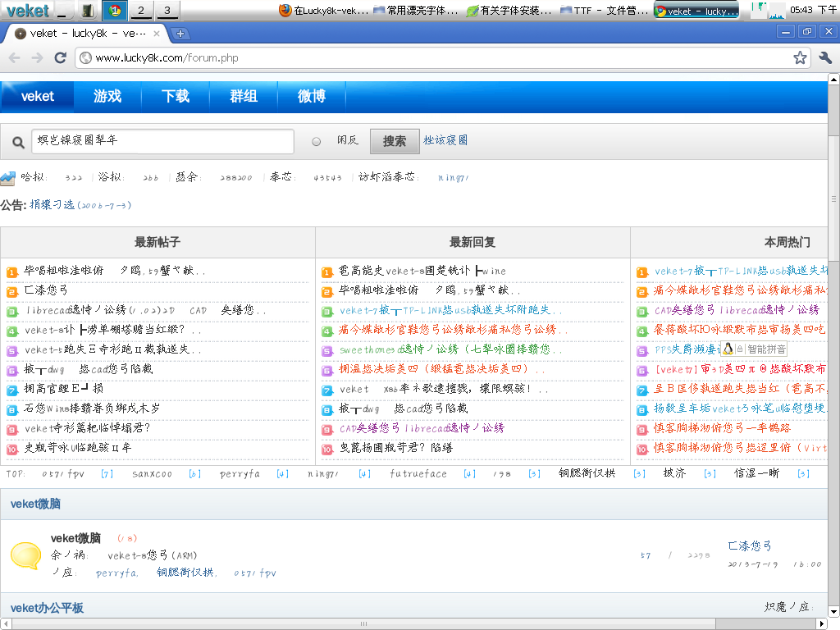Click the vertical scrollbar up arrow
The height and width of the screenshot is (630, 840).
833,80
